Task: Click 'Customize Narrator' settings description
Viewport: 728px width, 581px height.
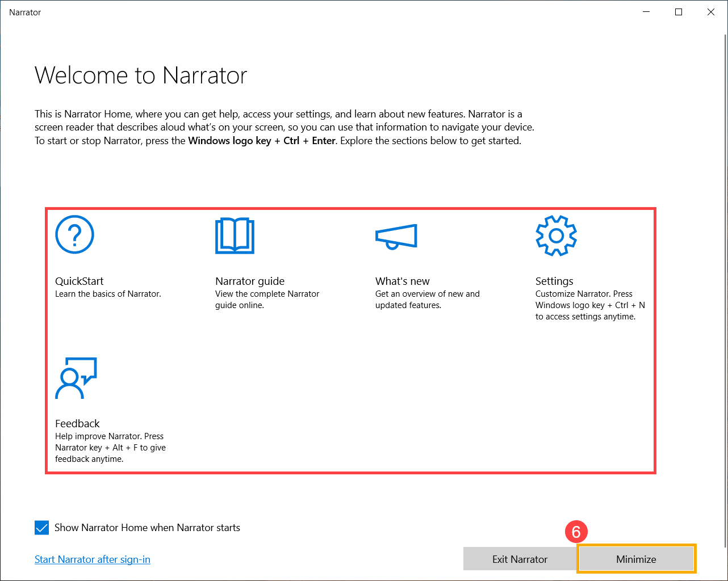Action: pyautogui.click(x=590, y=305)
